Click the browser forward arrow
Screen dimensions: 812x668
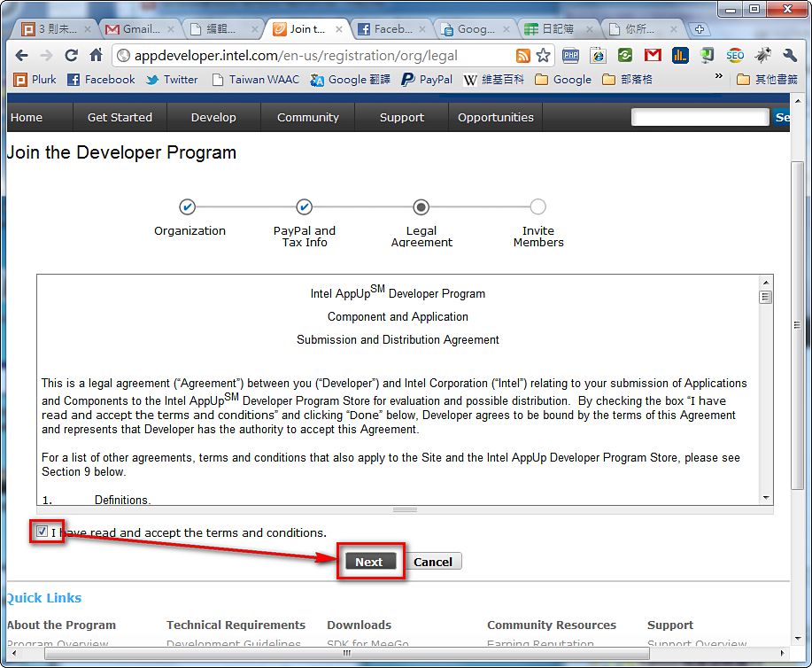(46, 55)
